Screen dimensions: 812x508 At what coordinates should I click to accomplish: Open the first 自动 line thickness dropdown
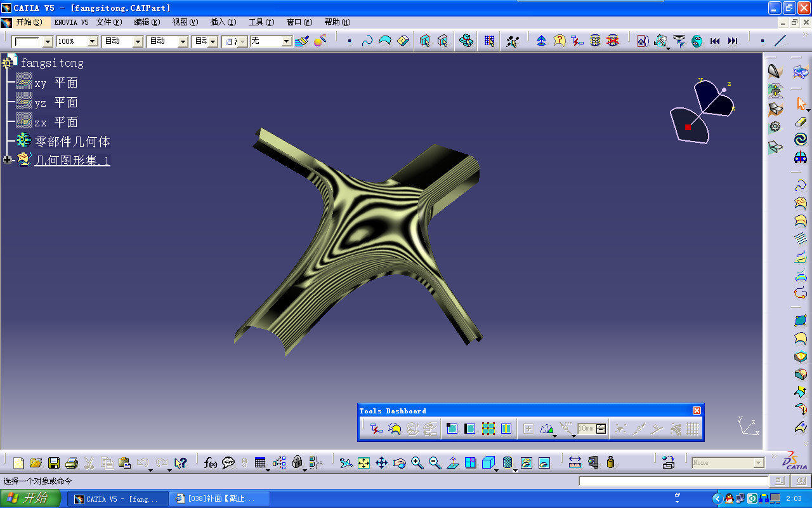(138, 41)
